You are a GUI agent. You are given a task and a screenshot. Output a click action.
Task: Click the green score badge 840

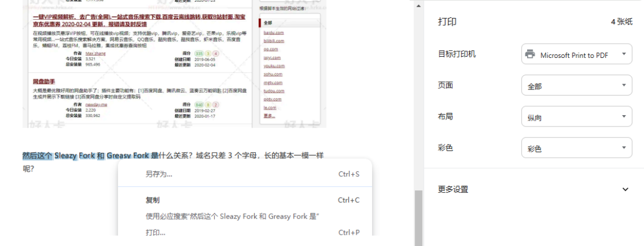click(x=199, y=105)
